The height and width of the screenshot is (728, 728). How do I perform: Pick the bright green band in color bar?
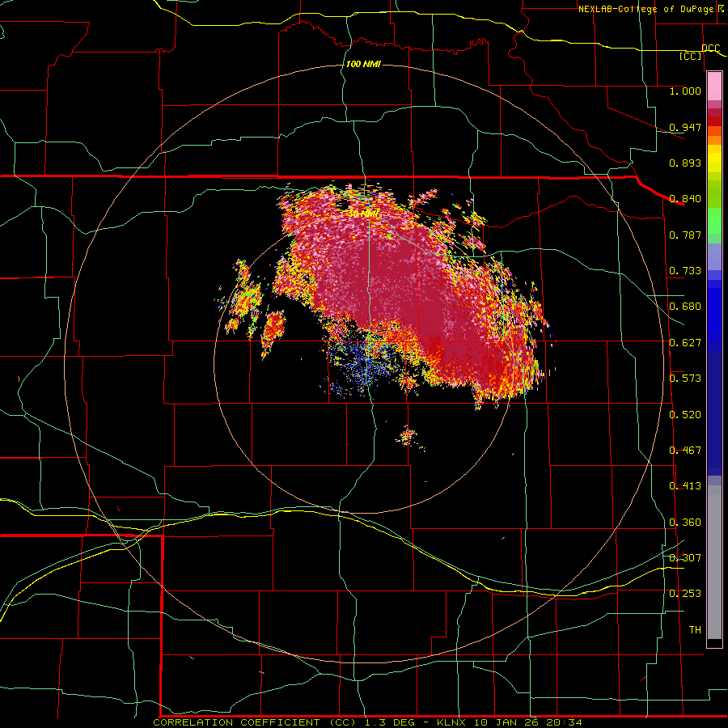point(714,221)
